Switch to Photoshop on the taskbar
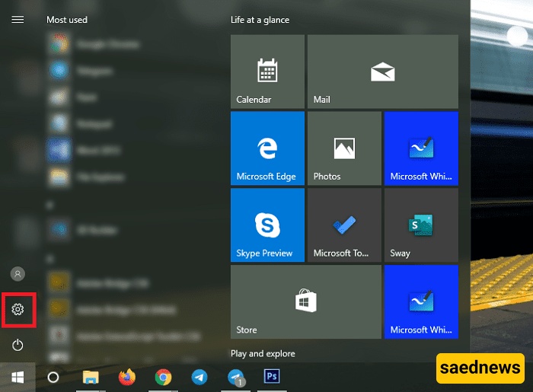The width and height of the screenshot is (533, 392). (x=272, y=376)
